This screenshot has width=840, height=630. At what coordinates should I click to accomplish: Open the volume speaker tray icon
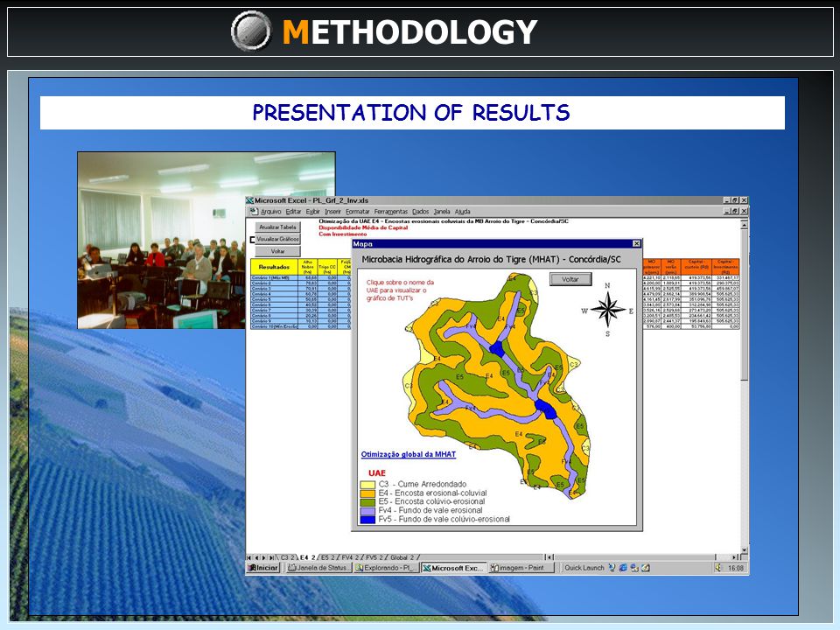coord(718,568)
